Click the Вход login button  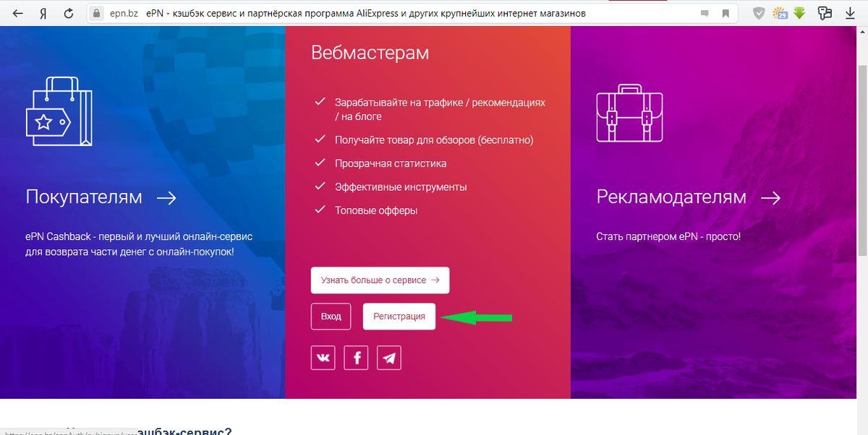[331, 316]
